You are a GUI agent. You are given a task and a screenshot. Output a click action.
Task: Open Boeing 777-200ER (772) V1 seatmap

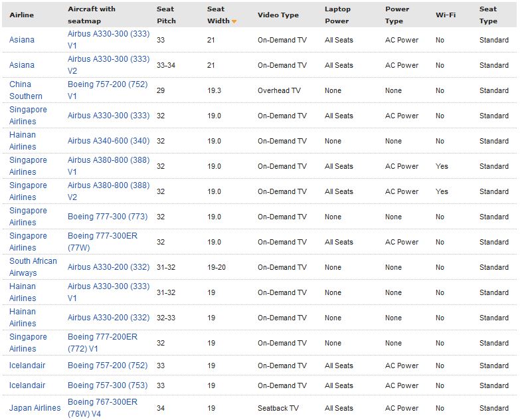point(102,342)
